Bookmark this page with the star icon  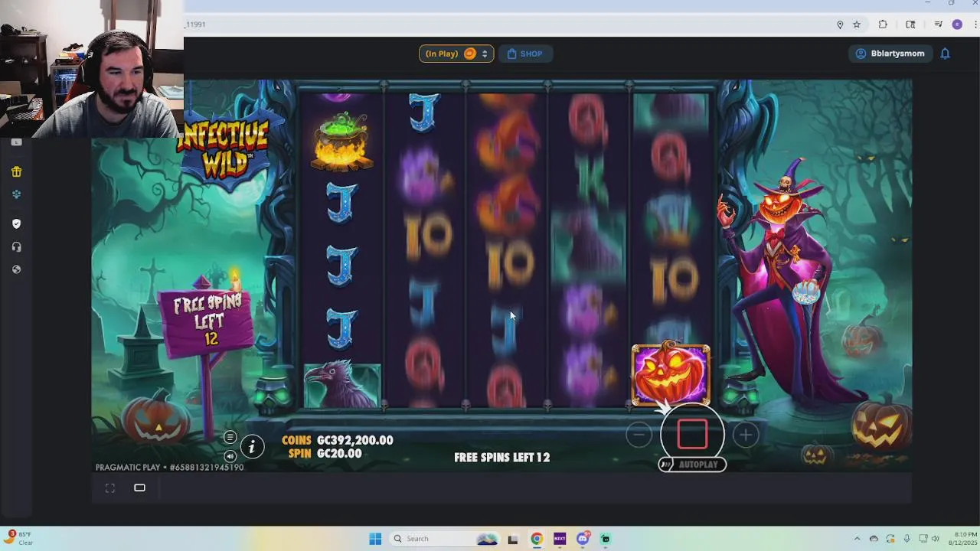click(x=857, y=24)
